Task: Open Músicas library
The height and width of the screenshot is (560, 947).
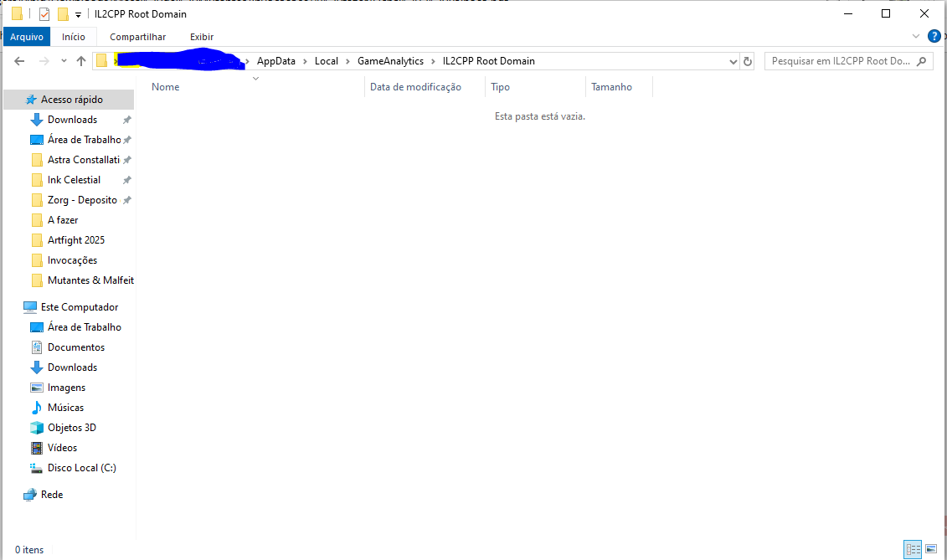Action: pyautogui.click(x=65, y=407)
